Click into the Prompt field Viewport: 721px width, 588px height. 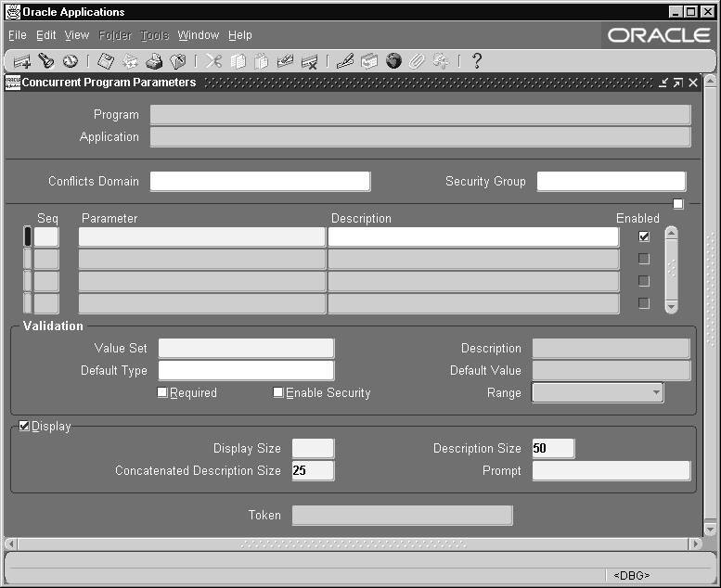click(x=612, y=470)
